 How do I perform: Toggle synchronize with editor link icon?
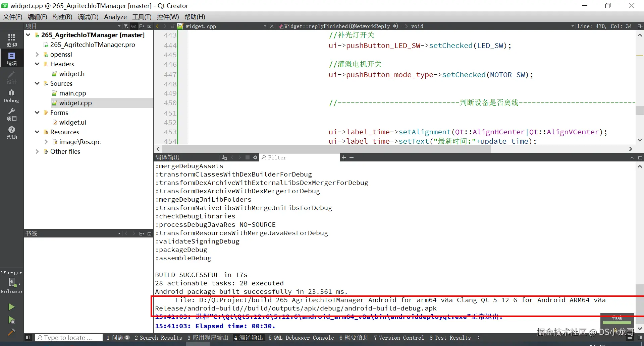[134, 26]
